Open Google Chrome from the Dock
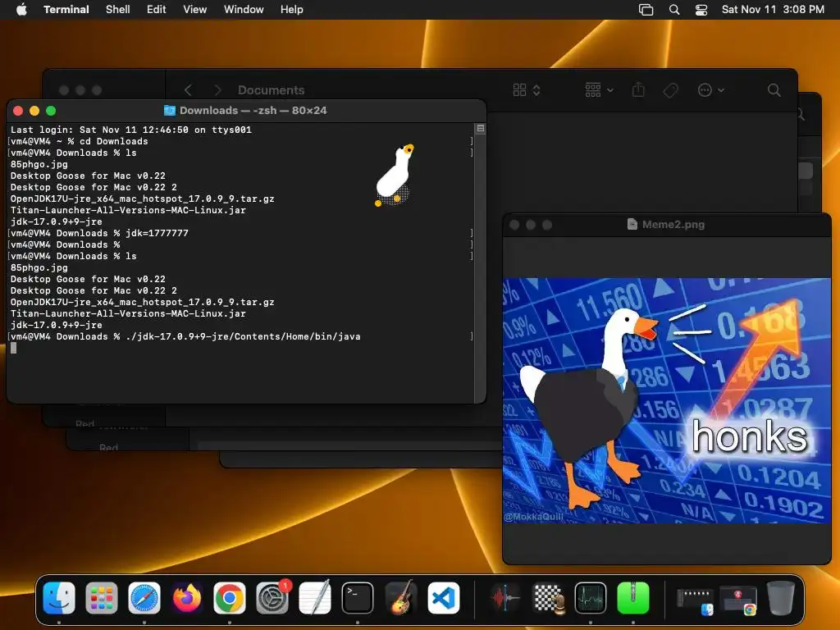This screenshot has height=630, width=840. (x=230, y=598)
